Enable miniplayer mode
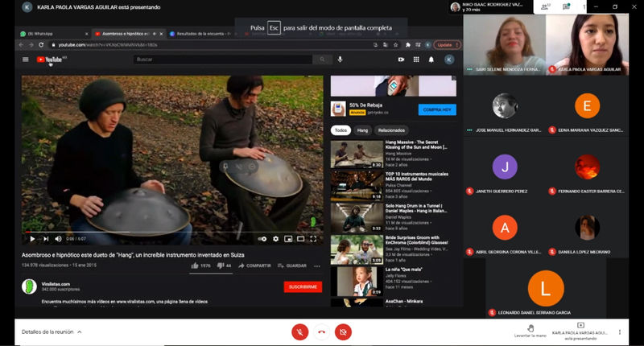This screenshot has height=346, width=644. click(288, 239)
